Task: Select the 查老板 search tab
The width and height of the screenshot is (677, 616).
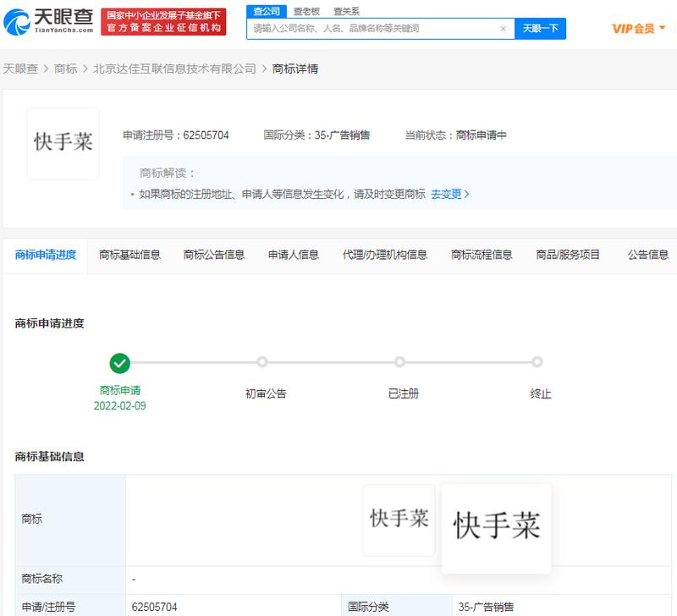Action: click(x=306, y=11)
